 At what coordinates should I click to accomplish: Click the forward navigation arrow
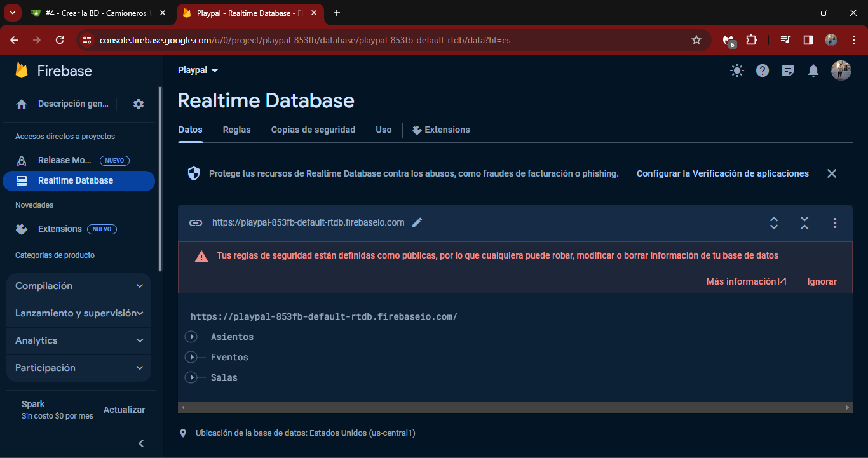(37, 40)
